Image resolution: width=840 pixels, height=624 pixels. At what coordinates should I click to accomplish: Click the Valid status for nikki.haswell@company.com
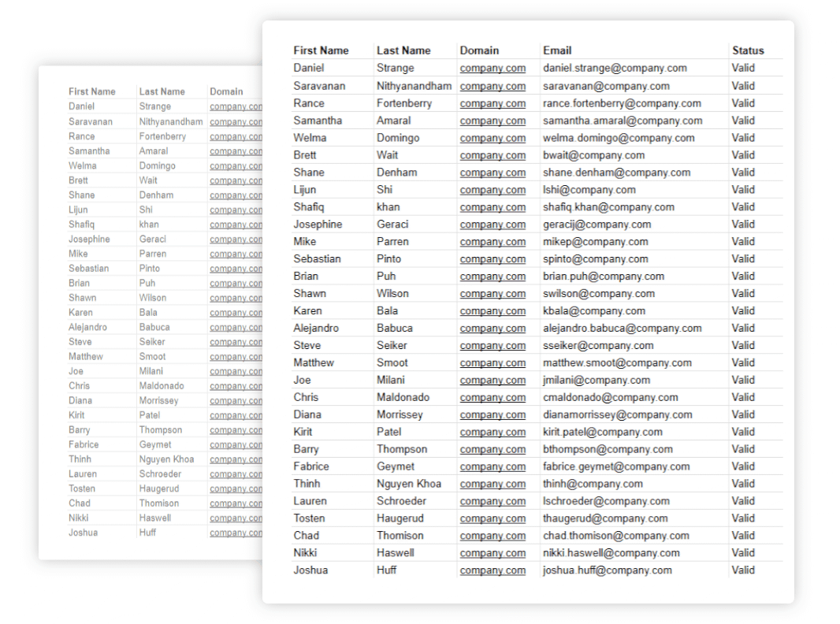click(x=742, y=553)
